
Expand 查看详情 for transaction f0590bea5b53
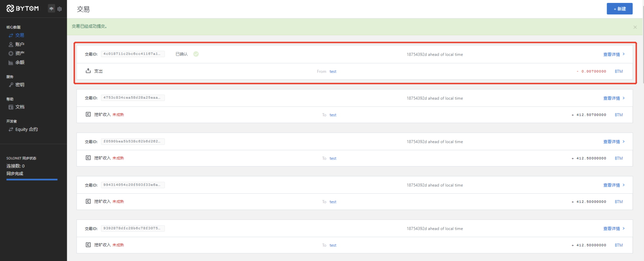pos(614,142)
